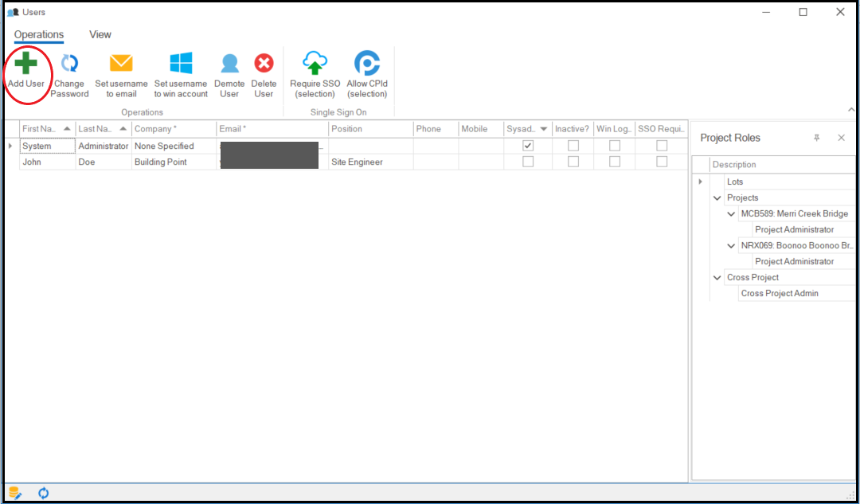Tick the Inactive checkbox for John Doe
Image resolution: width=860 pixels, height=504 pixels.
point(573,162)
